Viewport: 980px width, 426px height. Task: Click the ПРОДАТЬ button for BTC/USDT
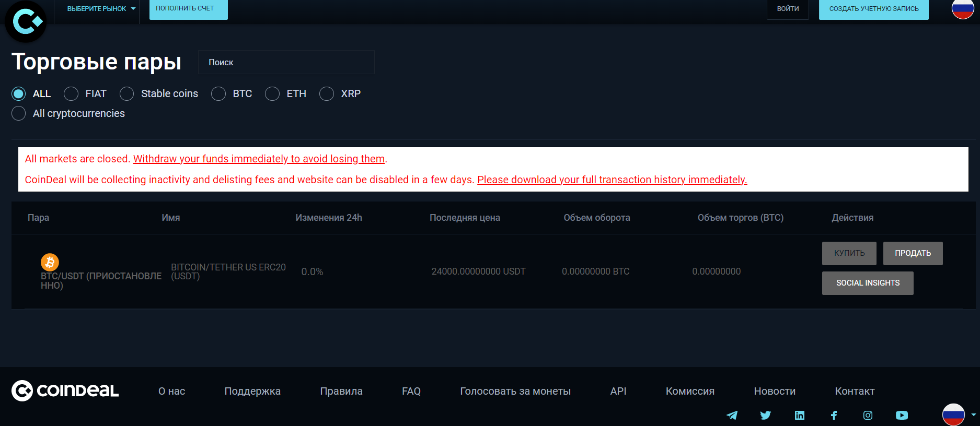tap(913, 253)
